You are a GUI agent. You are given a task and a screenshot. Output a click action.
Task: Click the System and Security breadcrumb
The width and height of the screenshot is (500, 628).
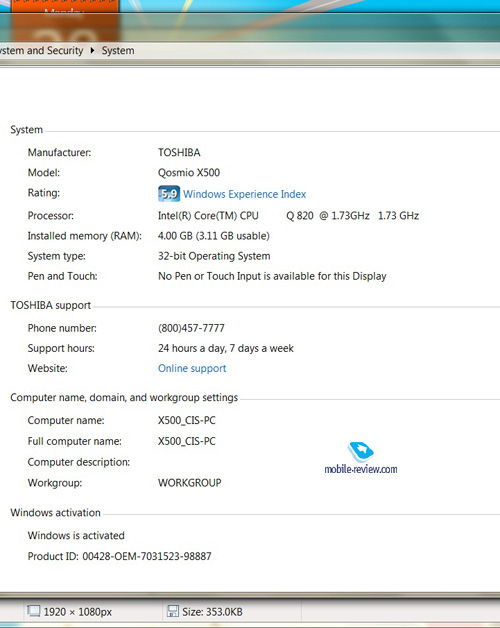coord(41,50)
